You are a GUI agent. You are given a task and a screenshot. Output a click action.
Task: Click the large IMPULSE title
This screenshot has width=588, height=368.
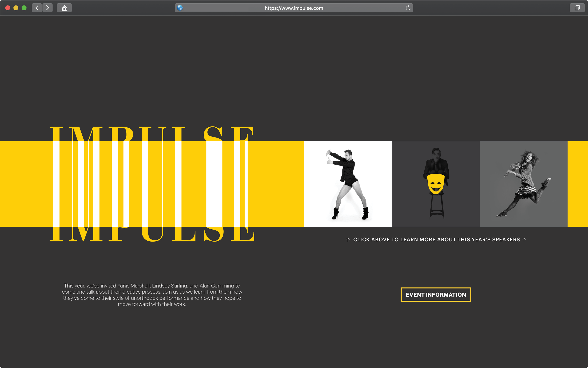[152, 184]
